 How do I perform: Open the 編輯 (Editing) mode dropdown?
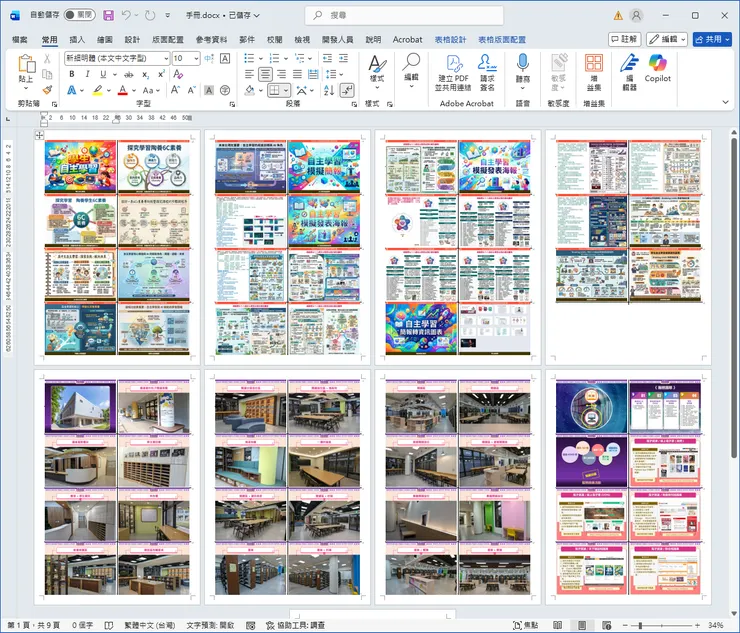[x=666, y=39]
